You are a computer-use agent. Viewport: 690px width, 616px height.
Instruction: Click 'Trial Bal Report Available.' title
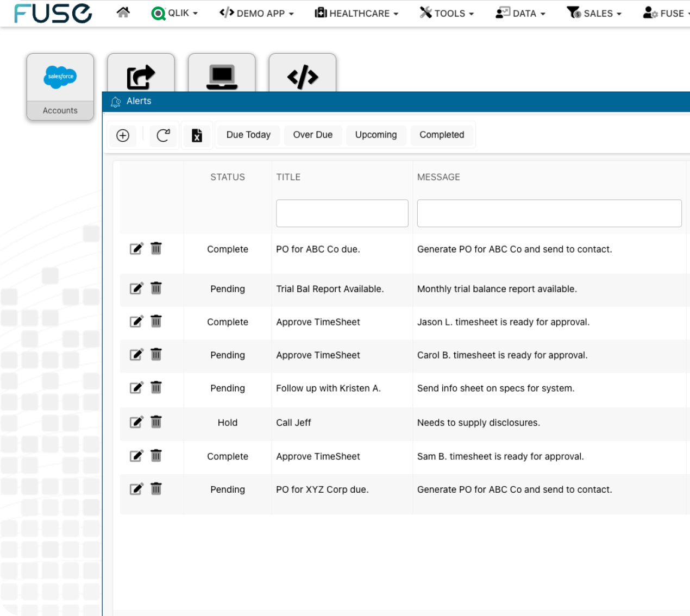330,289
